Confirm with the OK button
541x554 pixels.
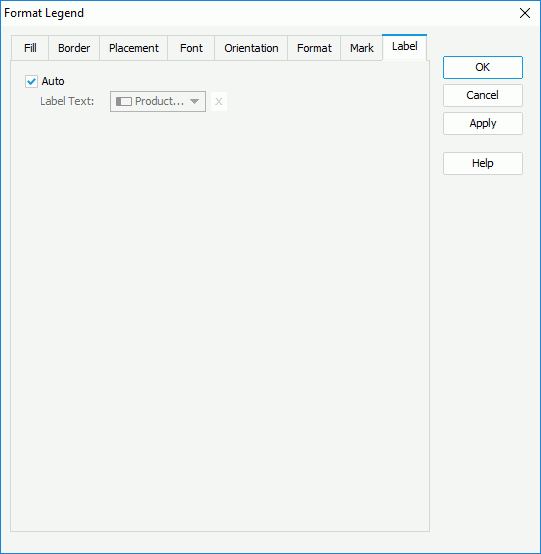point(483,67)
